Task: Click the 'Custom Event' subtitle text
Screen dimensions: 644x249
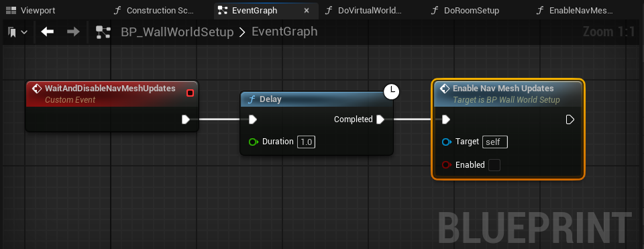Action: tap(70, 100)
